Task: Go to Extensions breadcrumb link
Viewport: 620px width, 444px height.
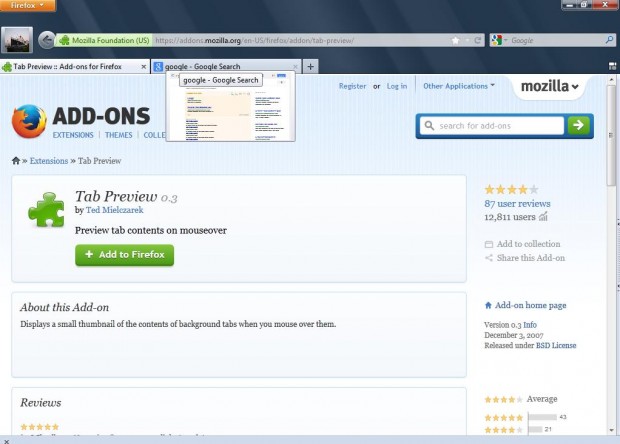Action: click(49, 161)
